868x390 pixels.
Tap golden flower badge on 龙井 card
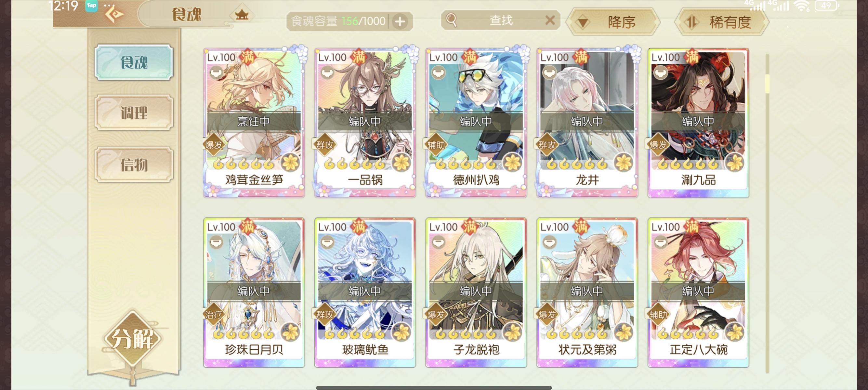click(x=624, y=162)
